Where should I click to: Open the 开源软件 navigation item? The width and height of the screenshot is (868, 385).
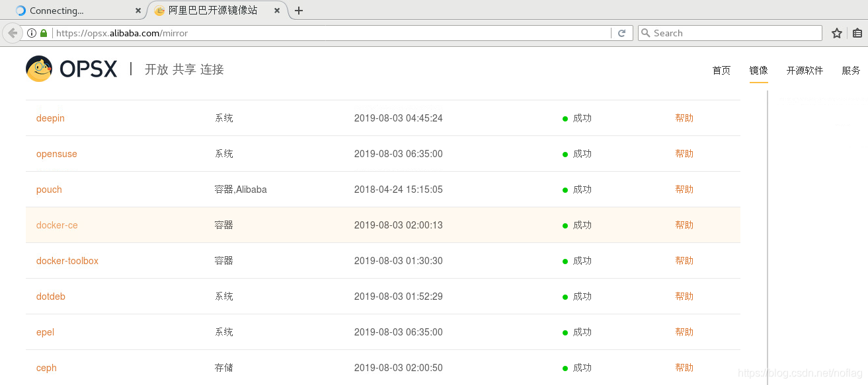point(805,71)
